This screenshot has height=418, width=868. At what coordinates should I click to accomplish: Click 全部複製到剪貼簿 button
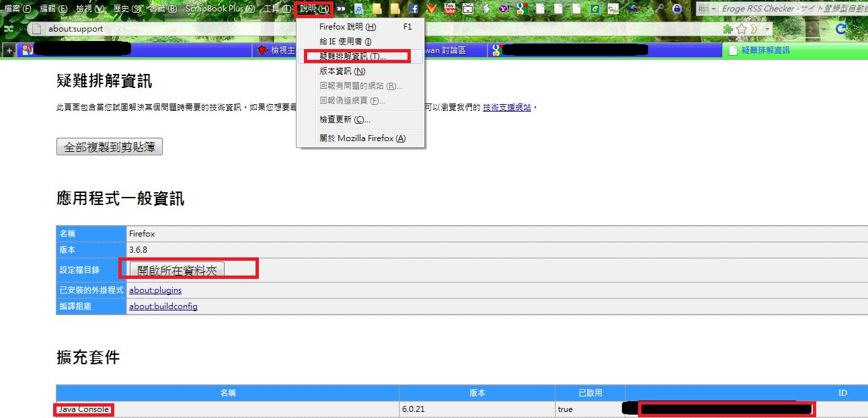click(110, 147)
